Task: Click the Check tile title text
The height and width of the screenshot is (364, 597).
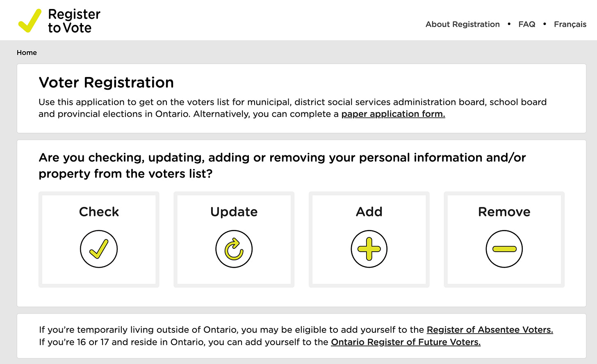Action: click(99, 212)
